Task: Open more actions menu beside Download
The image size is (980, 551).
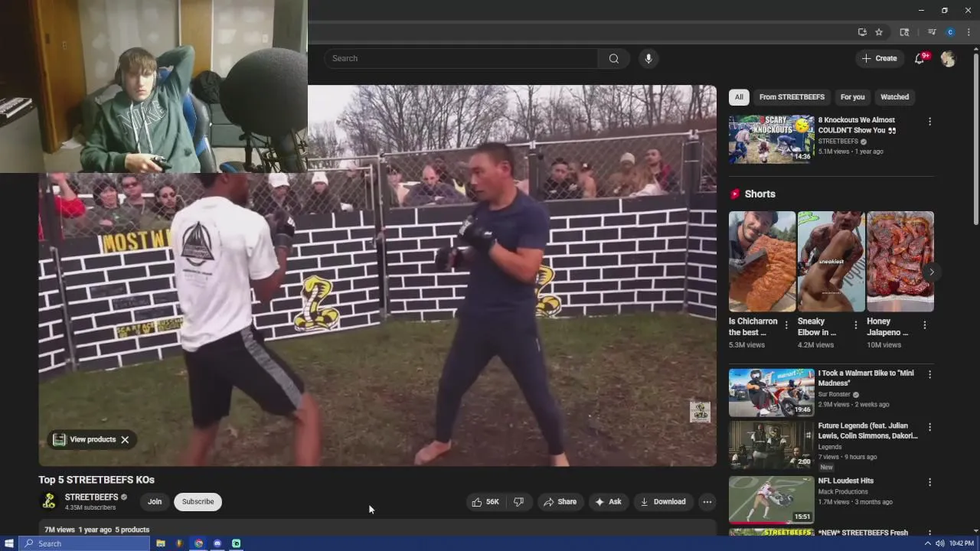Action: click(x=707, y=502)
